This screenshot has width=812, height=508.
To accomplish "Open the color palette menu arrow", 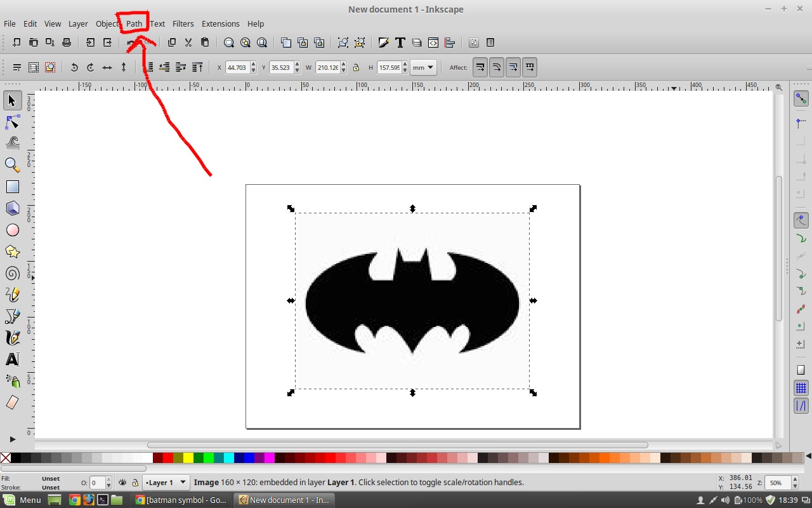I will pos(808,457).
